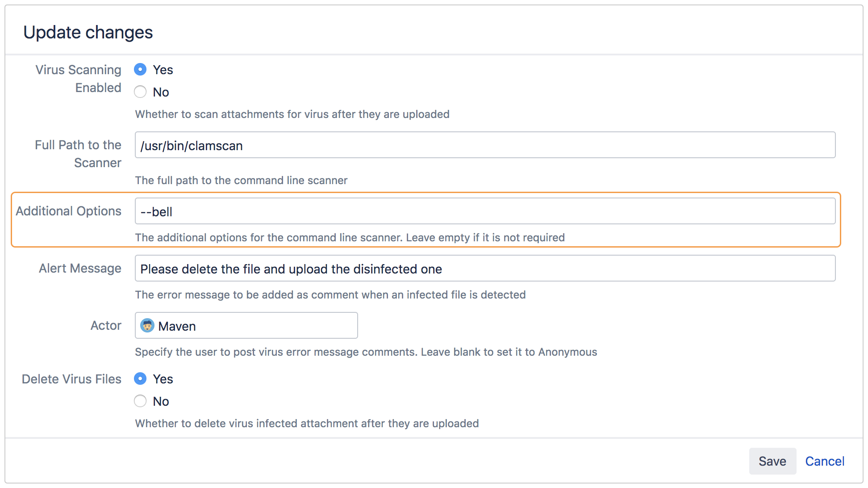
Task: Save the virus scanner configuration
Action: 772,461
